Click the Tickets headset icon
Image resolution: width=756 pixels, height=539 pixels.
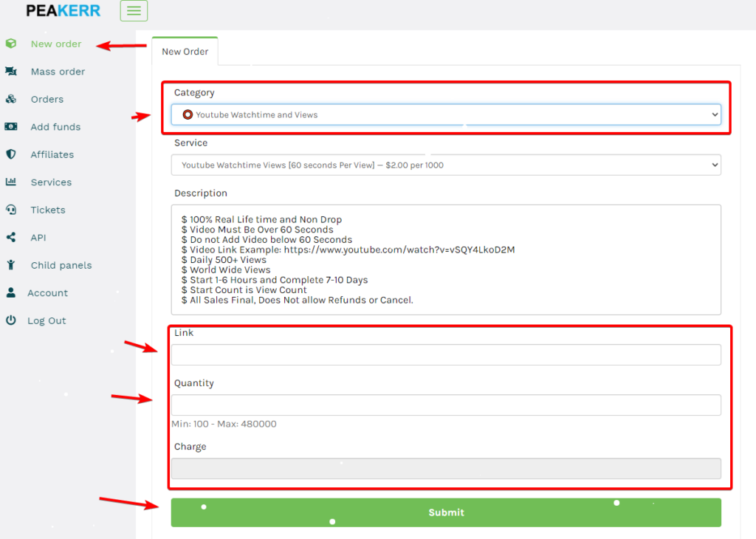tap(11, 210)
